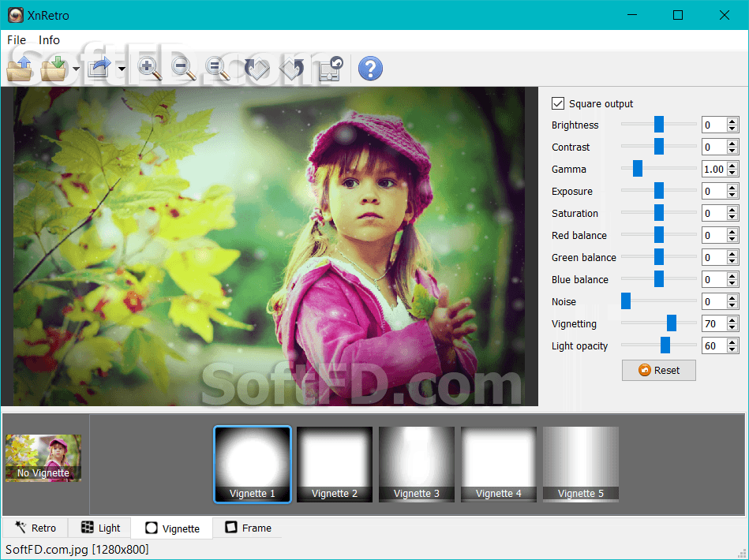The height and width of the screenshot is (560, 749).
Task: Select the Vignette 2 preset
Action: point(335,465)
